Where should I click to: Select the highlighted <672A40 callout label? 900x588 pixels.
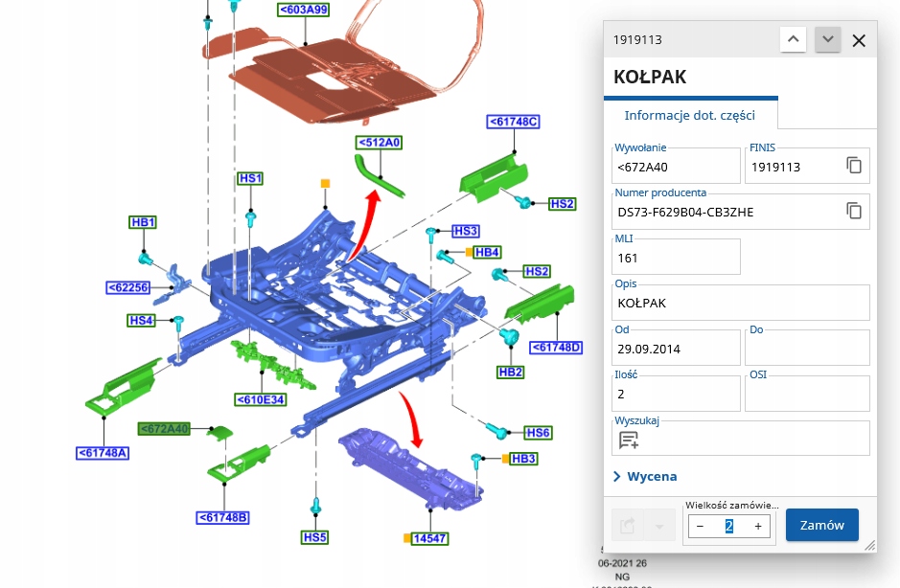[164, 428]
